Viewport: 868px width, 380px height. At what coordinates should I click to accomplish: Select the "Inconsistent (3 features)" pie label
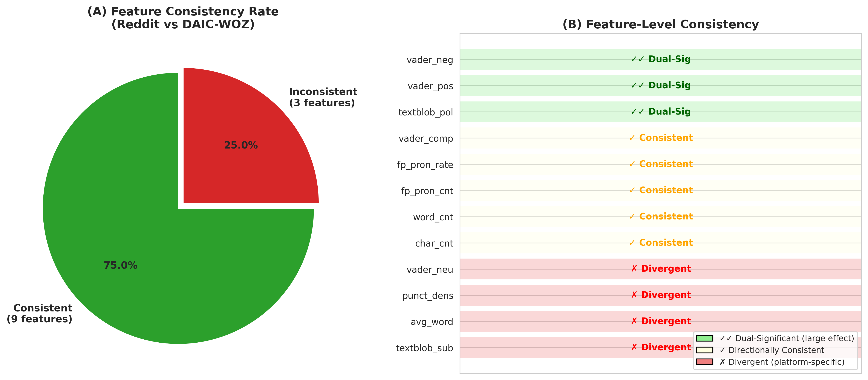(323, 97)
